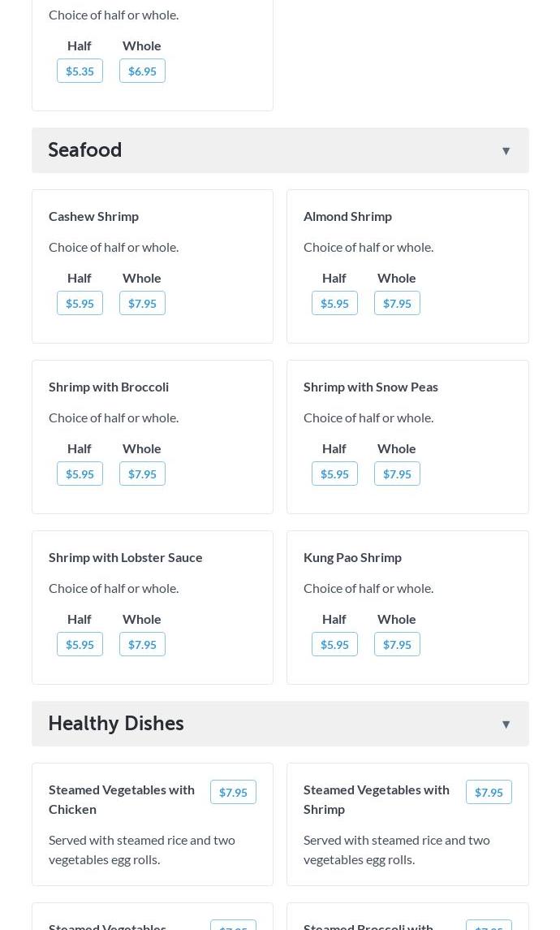
Task: Order half Shrimp with Lobster Sauce
Action: 80,644
